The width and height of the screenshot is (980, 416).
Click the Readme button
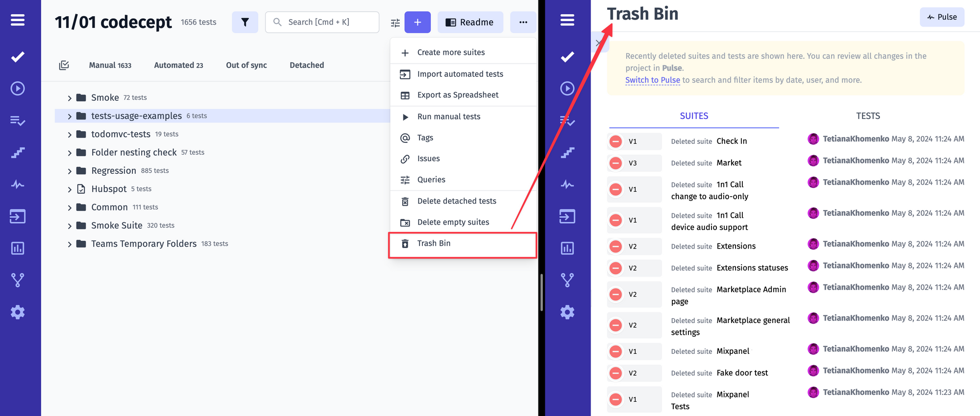(470, 22)
